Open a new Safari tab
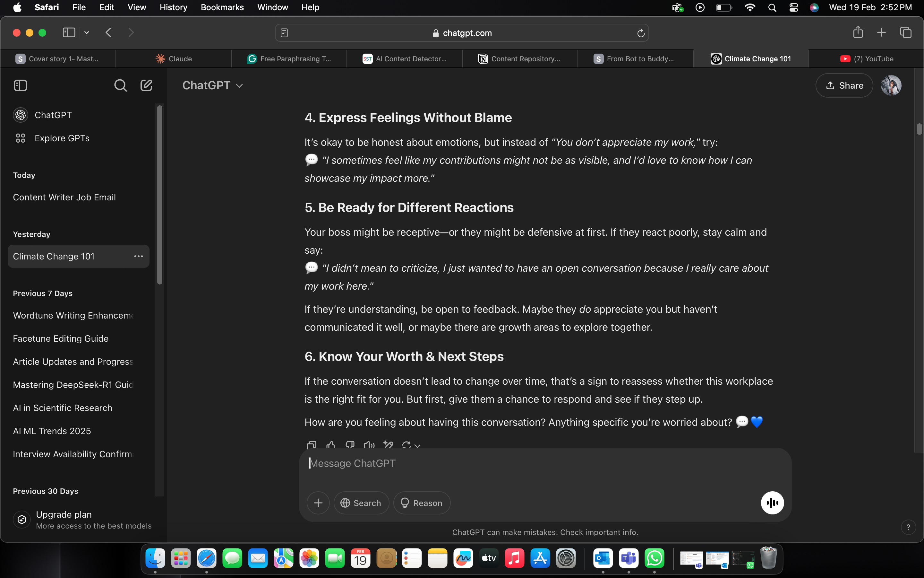Screen dimensions: 924x578 point(881,32)
